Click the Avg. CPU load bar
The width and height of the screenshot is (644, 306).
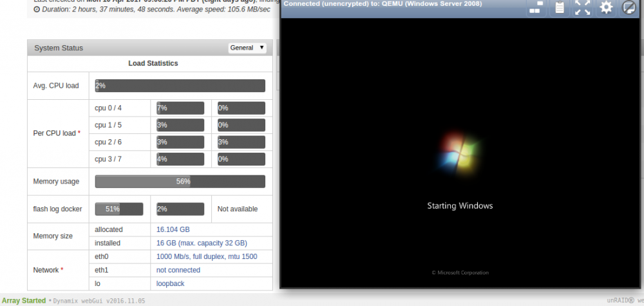pos(180,86)
